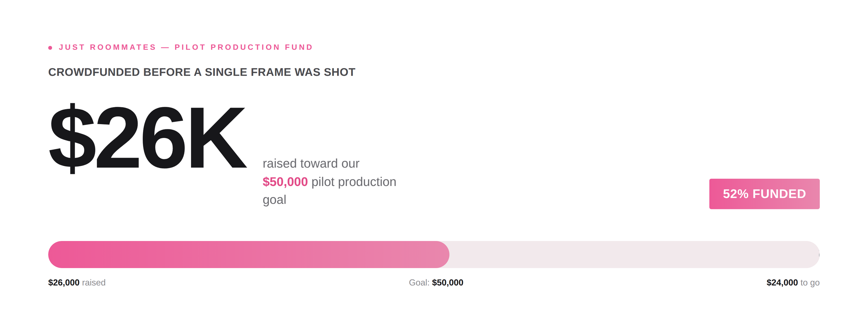Click the dollar sign in $26K
This screenshot has height=322, width=868.
[x=72, y=138]
